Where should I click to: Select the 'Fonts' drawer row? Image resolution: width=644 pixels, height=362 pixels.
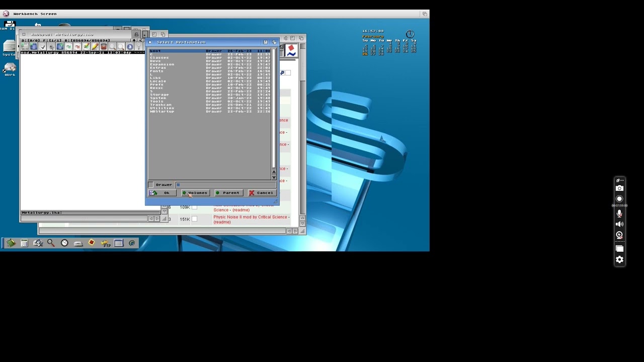coord(210,71)
